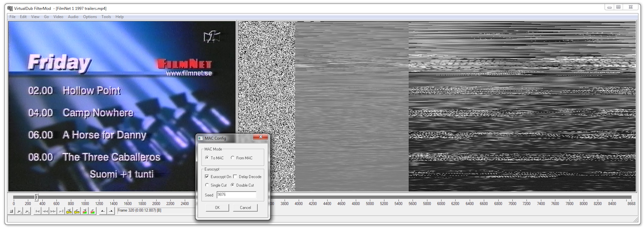This screenshot has width=644, height=229.
Task: Play the output video preview
Action: pyautogui.click(x=27, y=211)
